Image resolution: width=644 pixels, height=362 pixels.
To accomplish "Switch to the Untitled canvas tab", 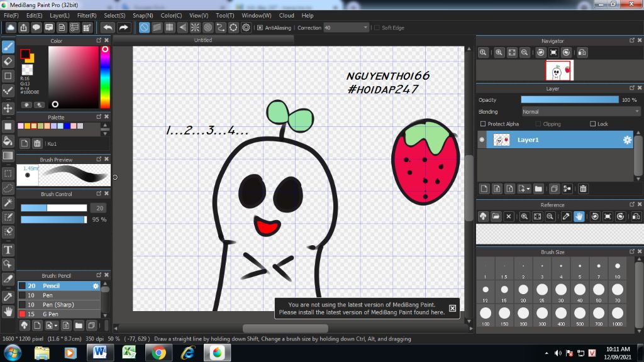I will (x=203, y=40).
